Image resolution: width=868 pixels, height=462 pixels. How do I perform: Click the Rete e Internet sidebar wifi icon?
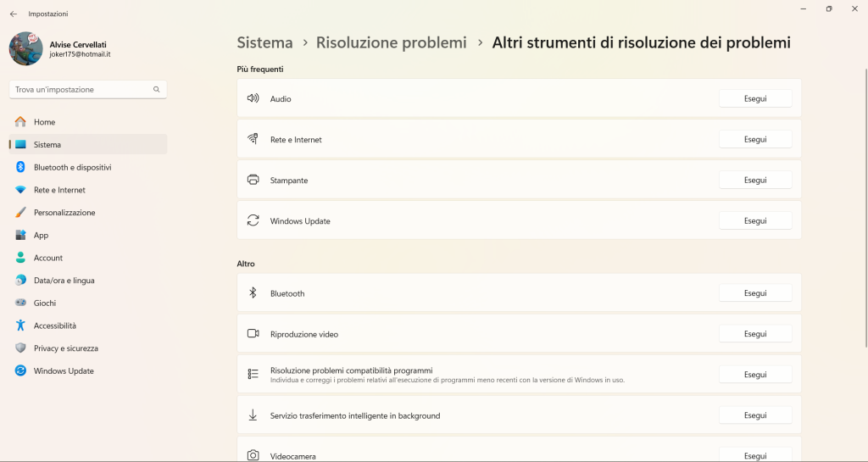click(20, 190)
